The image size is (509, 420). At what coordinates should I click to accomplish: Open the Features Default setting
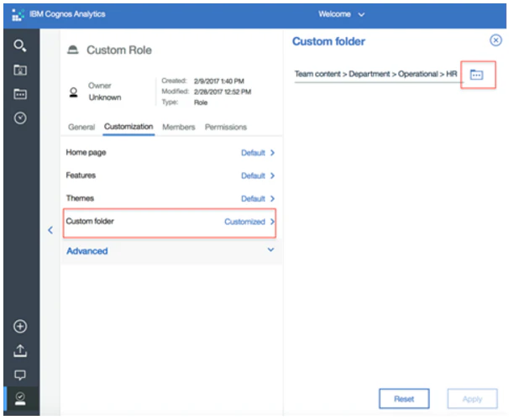[258, 176]
